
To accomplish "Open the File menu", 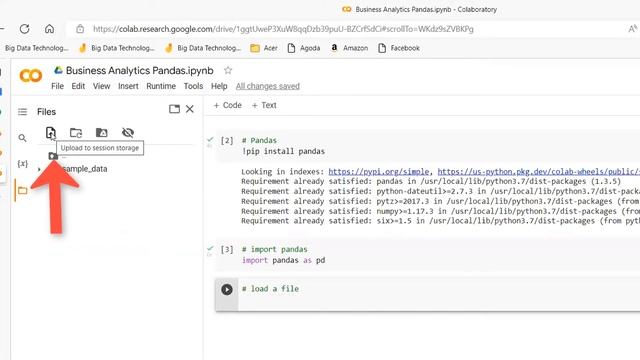I will click(57, 86).
